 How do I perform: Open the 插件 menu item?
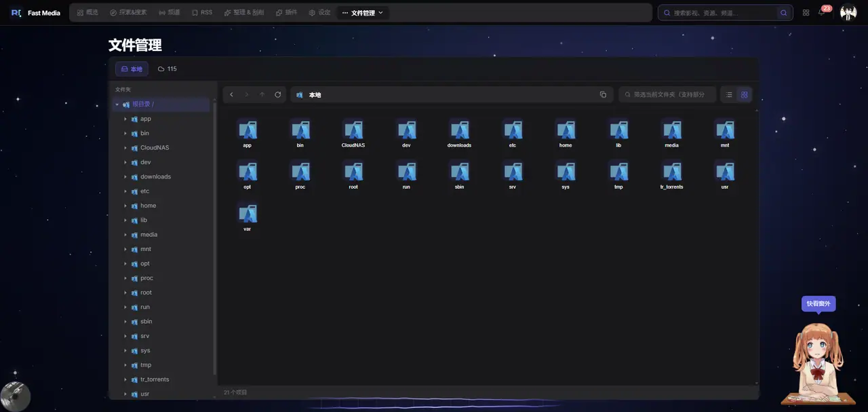287,12
